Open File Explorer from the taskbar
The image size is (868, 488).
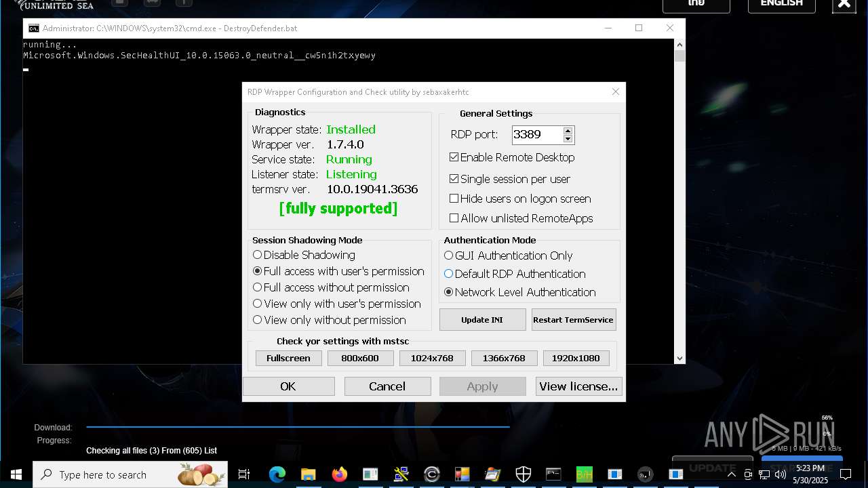(308, 474)
